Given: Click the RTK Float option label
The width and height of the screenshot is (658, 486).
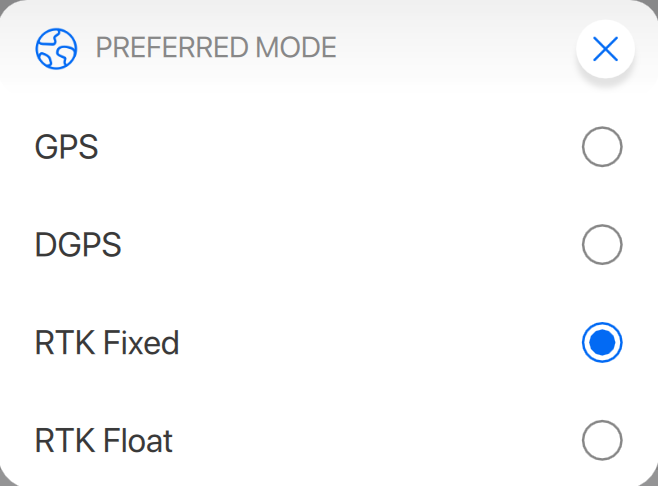Looking at the screenshot, I should pyautogui.click(x=104, y=440).
